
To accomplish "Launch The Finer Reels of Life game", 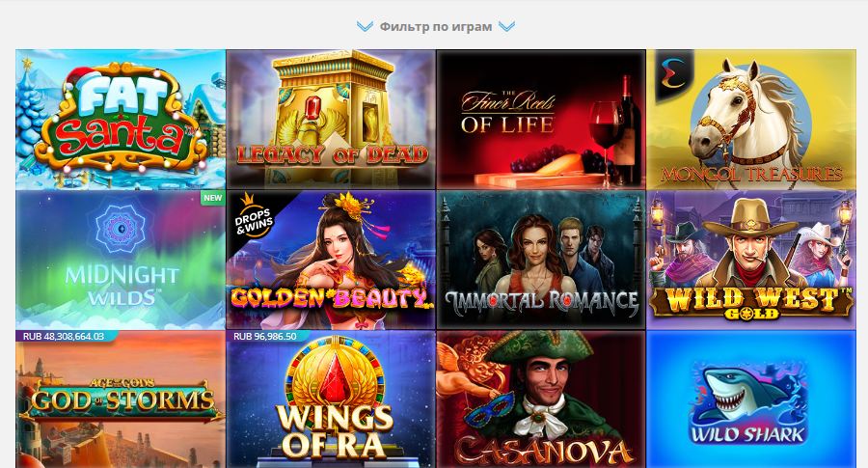I will point(541,120).
